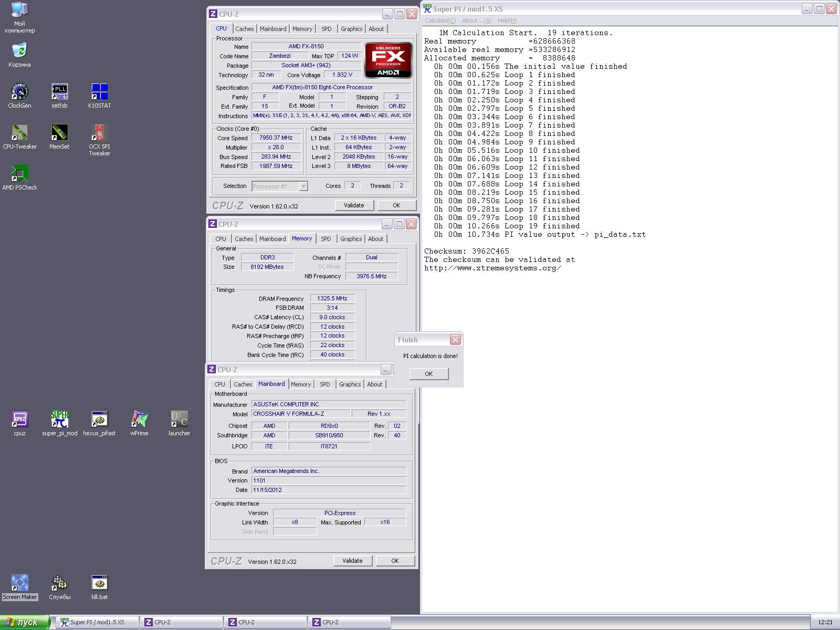
Task: Launch the wPrime desktop icon
Action: [139, 423]
